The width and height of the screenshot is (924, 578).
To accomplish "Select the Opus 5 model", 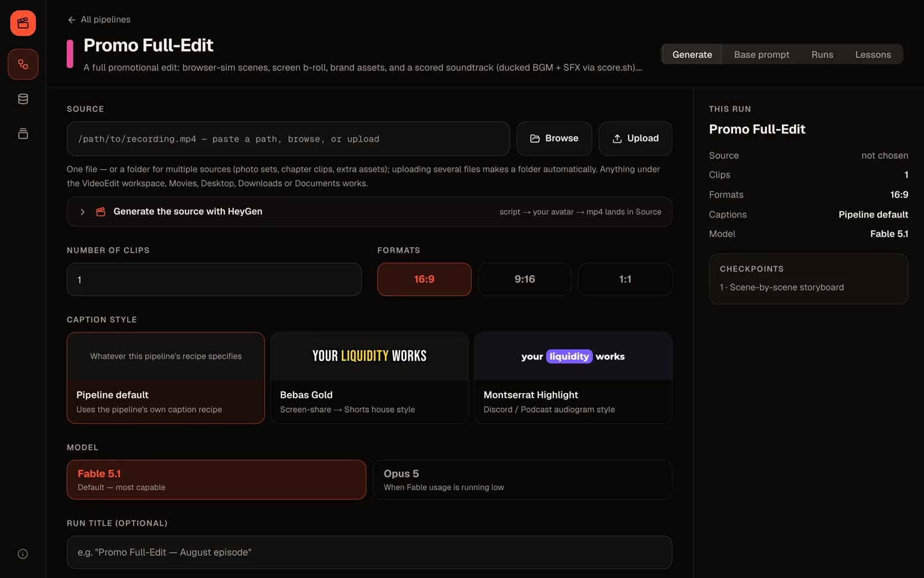I will (x=522, y=480).
